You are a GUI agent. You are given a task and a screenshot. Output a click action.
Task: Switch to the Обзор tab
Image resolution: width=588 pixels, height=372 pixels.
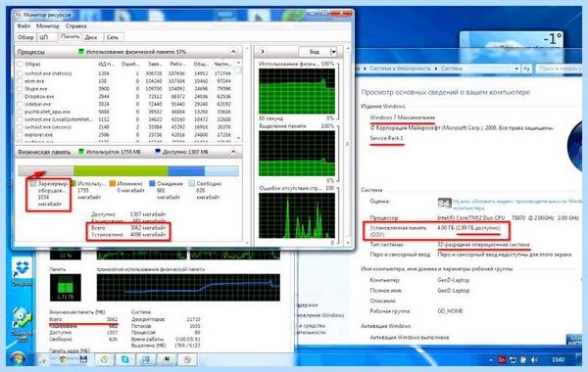[25, 37]
